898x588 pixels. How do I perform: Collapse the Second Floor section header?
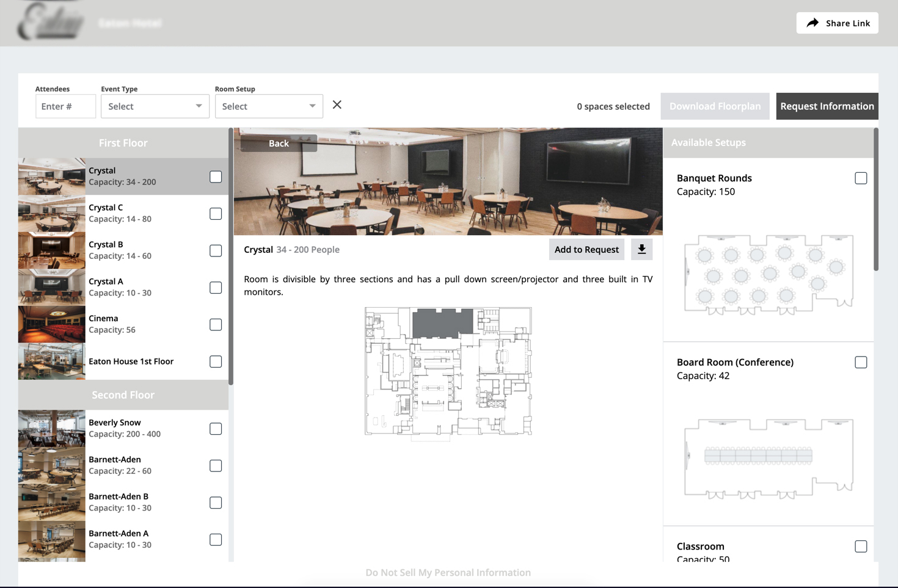click(123, 395)
